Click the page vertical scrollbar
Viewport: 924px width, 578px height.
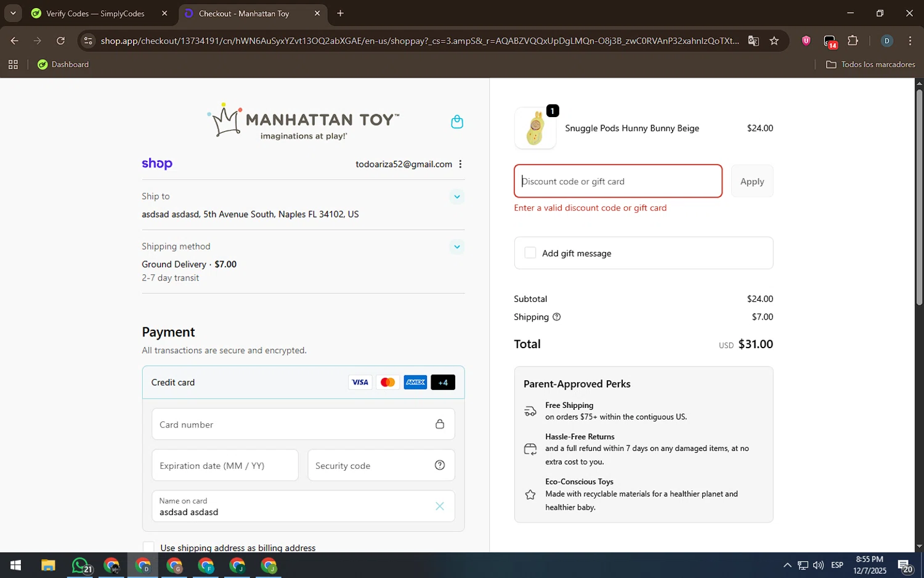click(919, 197)
